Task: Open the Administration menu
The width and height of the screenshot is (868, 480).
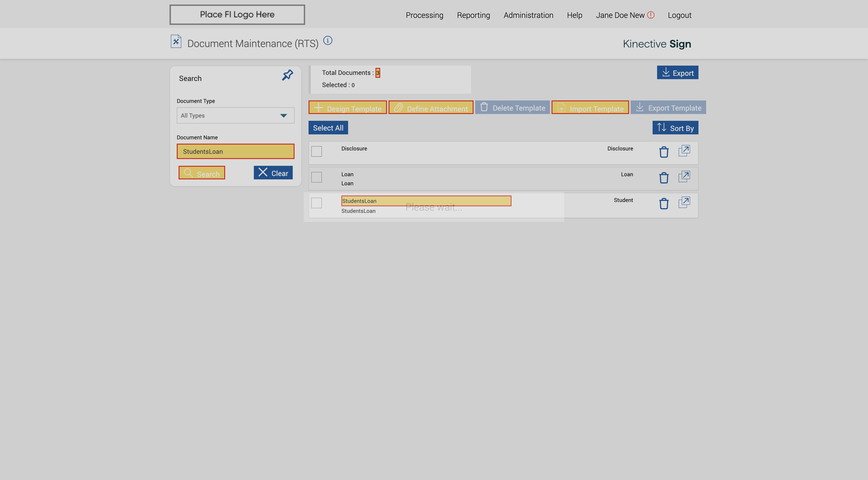Action: click(x=528, y=15)
